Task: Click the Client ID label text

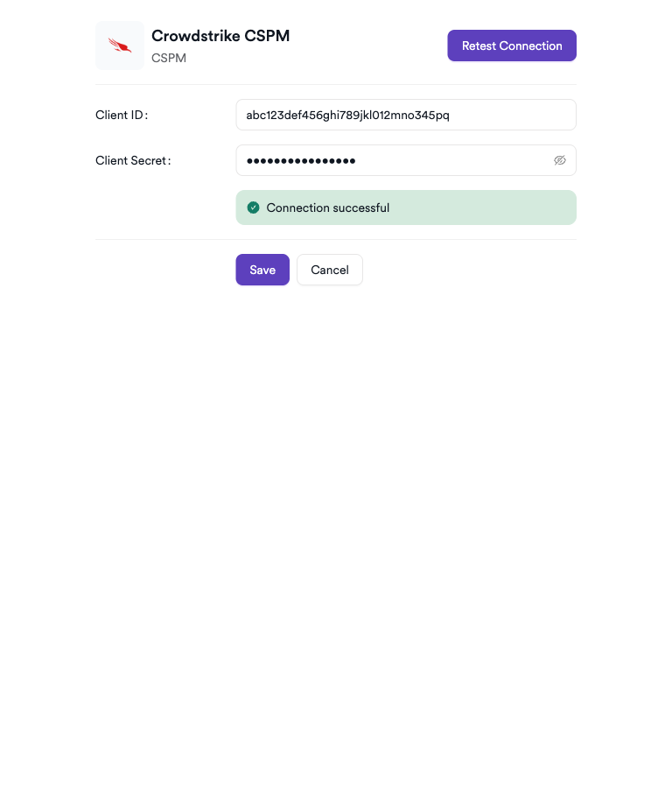Action: pyautogui.click(x=121, y=115)
